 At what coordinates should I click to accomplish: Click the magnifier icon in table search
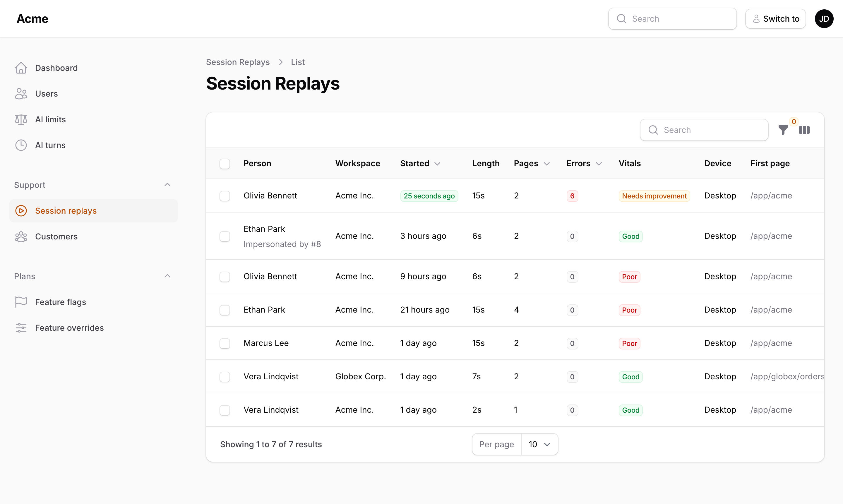pyautogui.click(x=653, y=130)
